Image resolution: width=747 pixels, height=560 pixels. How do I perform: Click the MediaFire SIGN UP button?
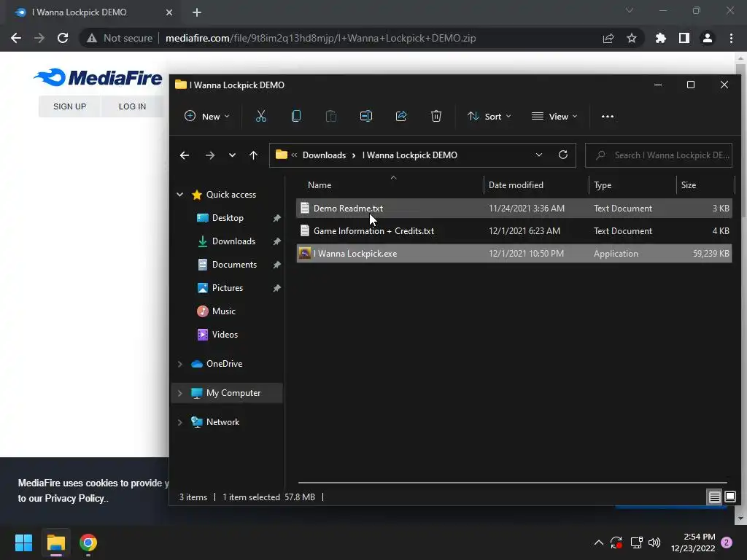(x=69, y=106)
